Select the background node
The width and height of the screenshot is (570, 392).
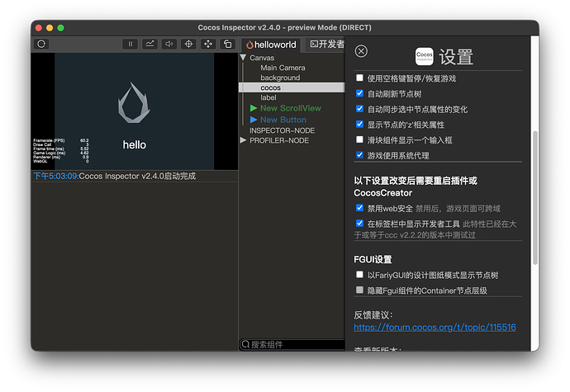click(280, 78)
